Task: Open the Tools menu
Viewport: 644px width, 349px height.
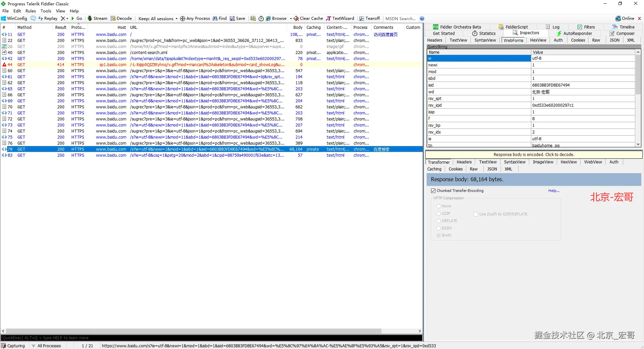Action: [x=46, y=11]
